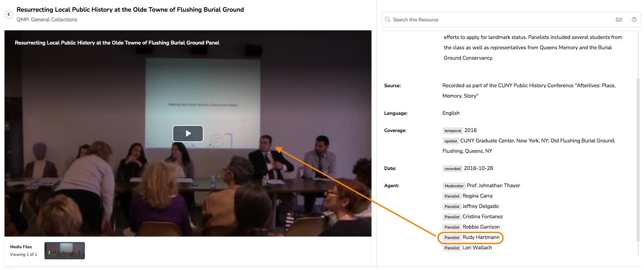
Task: Select panelist Robbie Garrison
Action: click(x=481, y=227)
